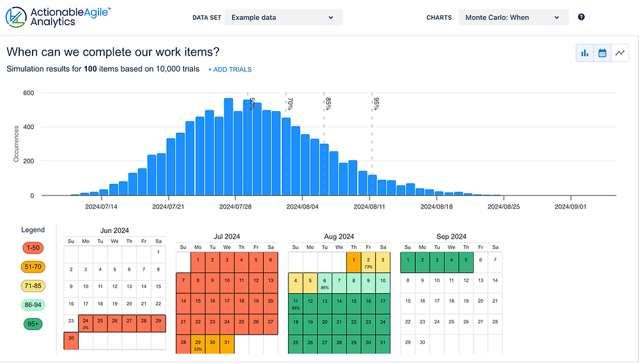
Task: Select July 29 showing 53% in calendar
Action: 198,344
